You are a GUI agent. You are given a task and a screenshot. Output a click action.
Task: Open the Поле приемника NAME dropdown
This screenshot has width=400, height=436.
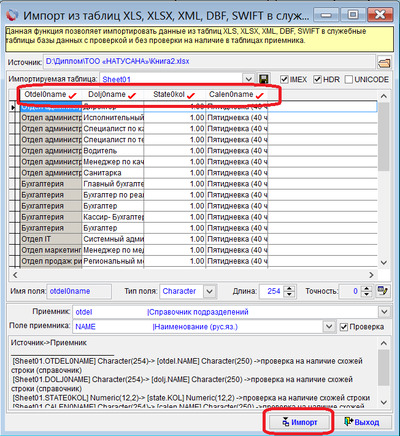[x=329, y=326]
